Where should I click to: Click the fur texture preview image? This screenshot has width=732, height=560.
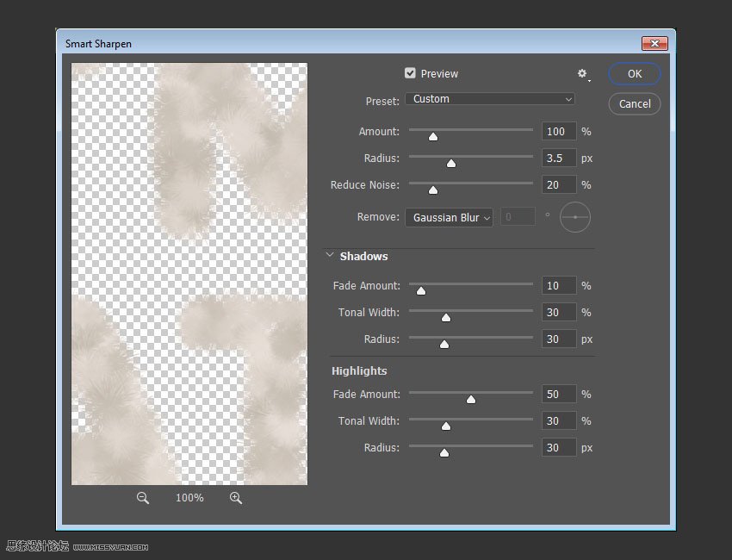(189, 273)
